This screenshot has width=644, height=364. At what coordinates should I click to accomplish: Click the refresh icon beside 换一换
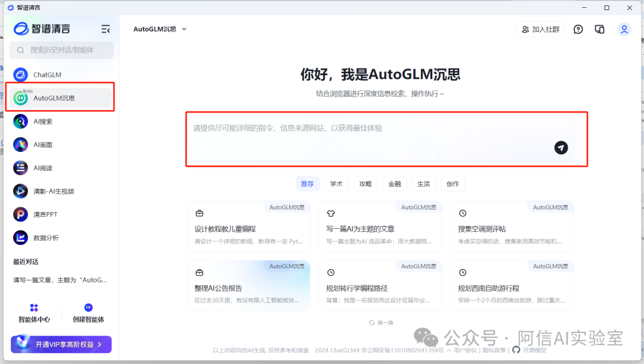[x=371, y=323]
